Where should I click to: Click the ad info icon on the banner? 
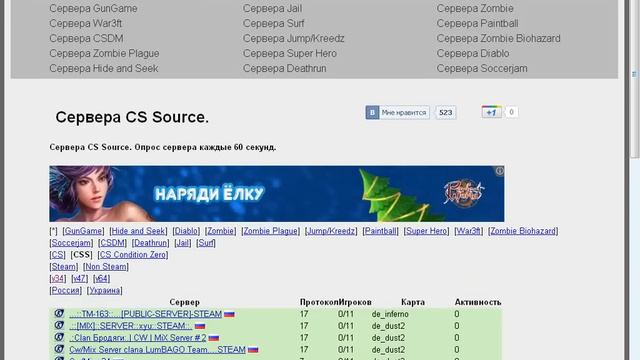click(500, 171)
